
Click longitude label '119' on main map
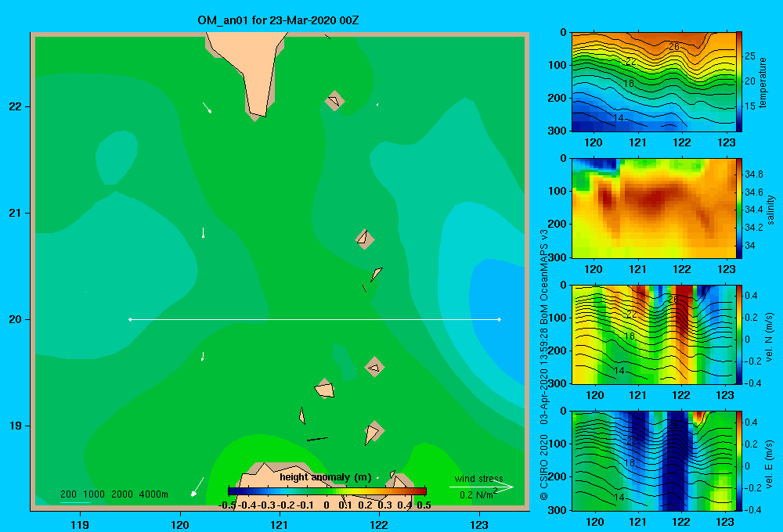point(80,524)
